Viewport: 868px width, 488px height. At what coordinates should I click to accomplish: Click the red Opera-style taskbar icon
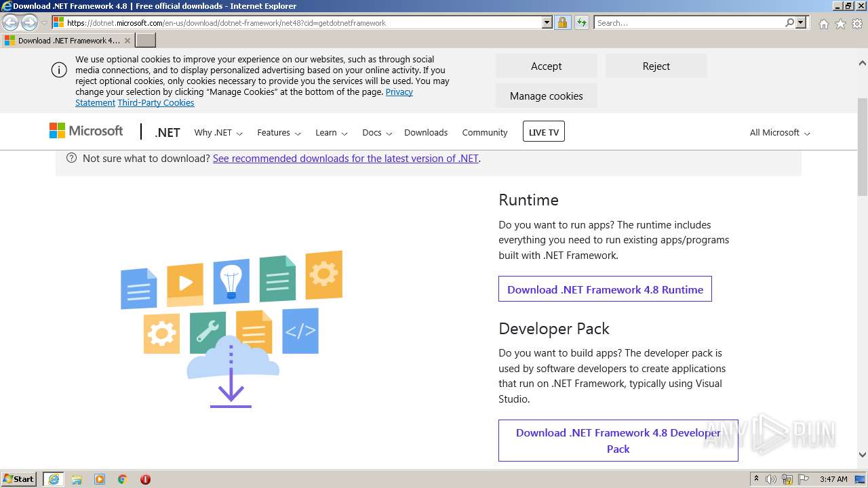coord(145,479)
